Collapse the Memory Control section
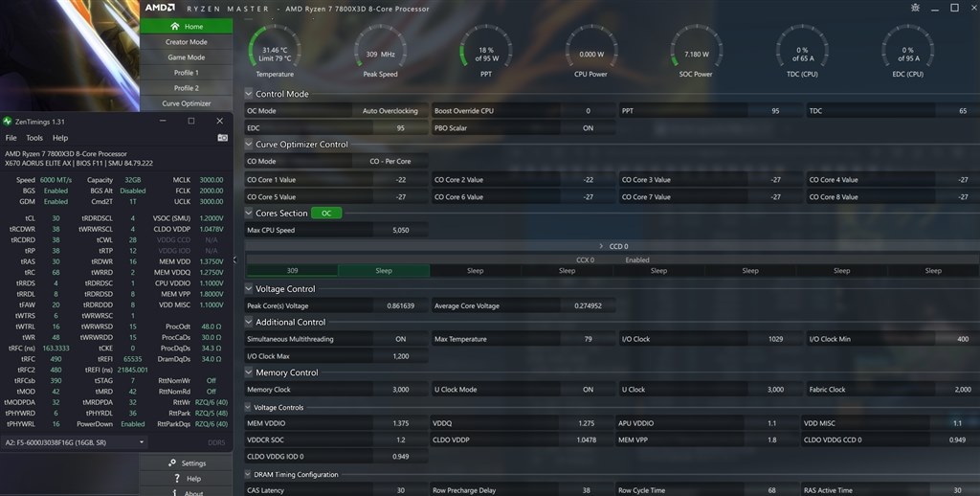The height and width of the screenshot is (496, 980). [x=249, y=372]
